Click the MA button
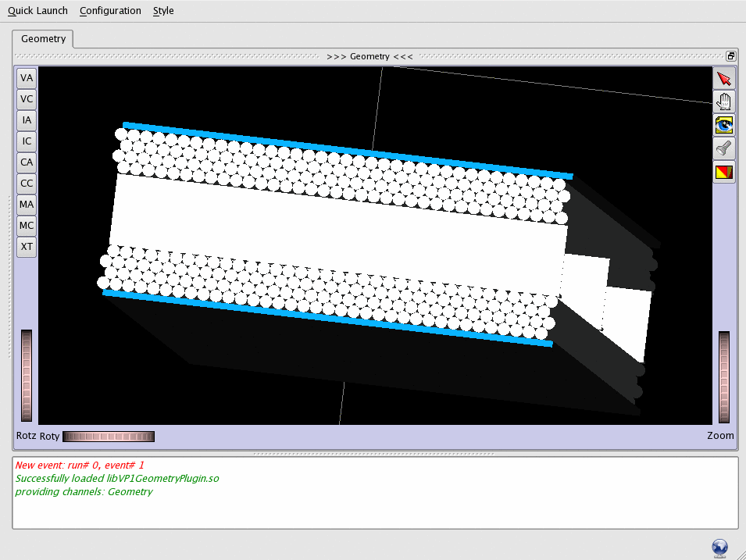The height and width of the screenshot is (560, 746). point(27,205)
